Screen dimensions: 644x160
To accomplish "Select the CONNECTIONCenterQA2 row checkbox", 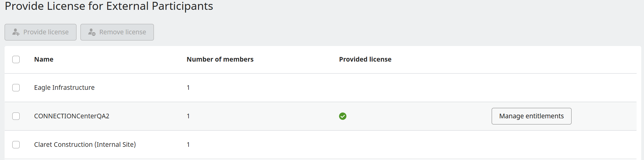I will (16, 116).
